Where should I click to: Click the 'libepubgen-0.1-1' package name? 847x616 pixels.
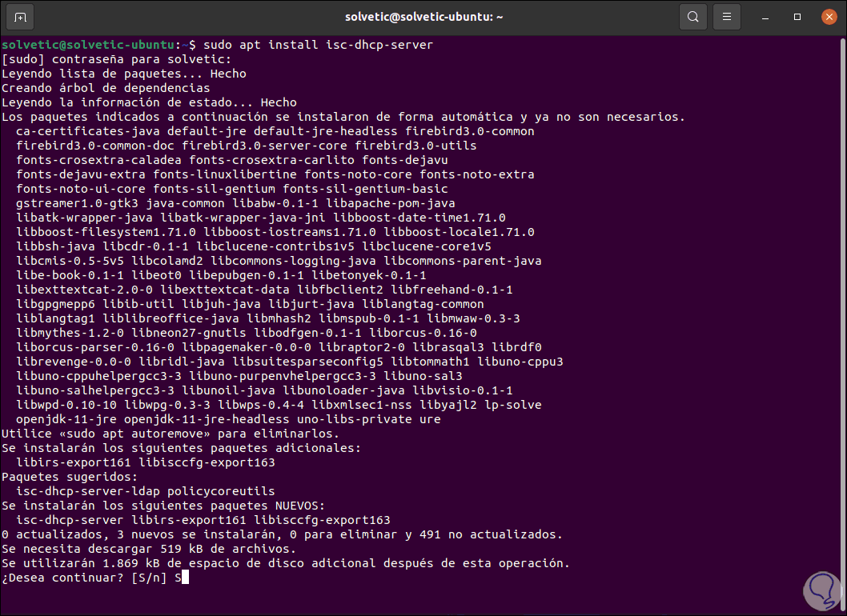click(247, 275)
